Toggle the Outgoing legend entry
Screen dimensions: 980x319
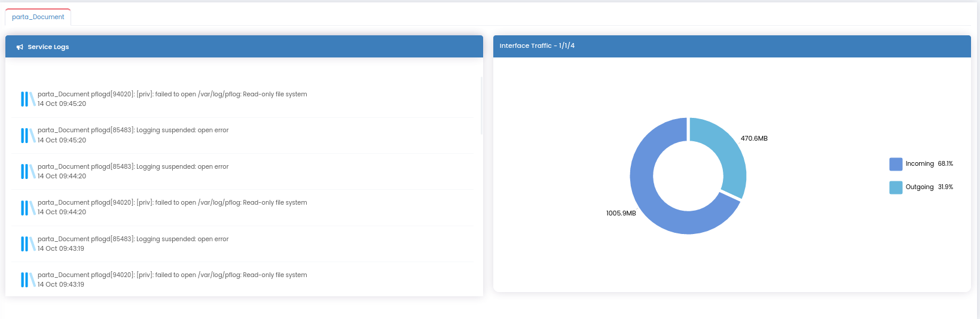[x=919, y=187]
